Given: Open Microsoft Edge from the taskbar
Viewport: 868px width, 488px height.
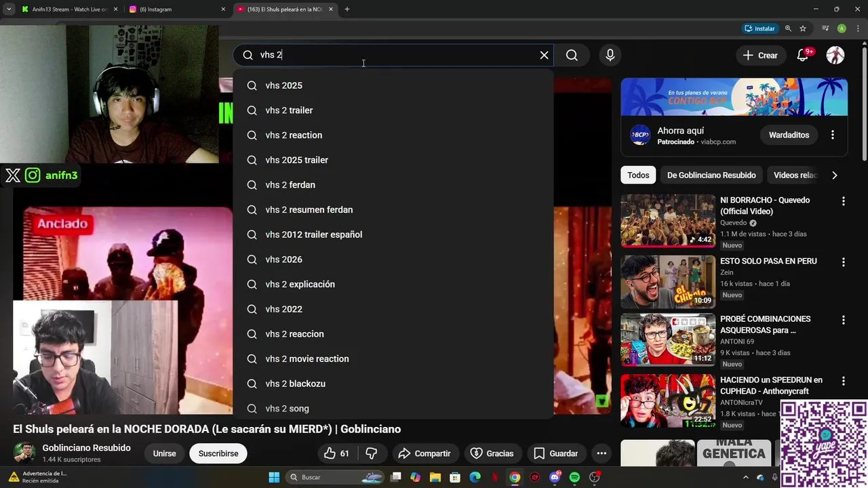Looking at the screenshot, I should point(475,477).
